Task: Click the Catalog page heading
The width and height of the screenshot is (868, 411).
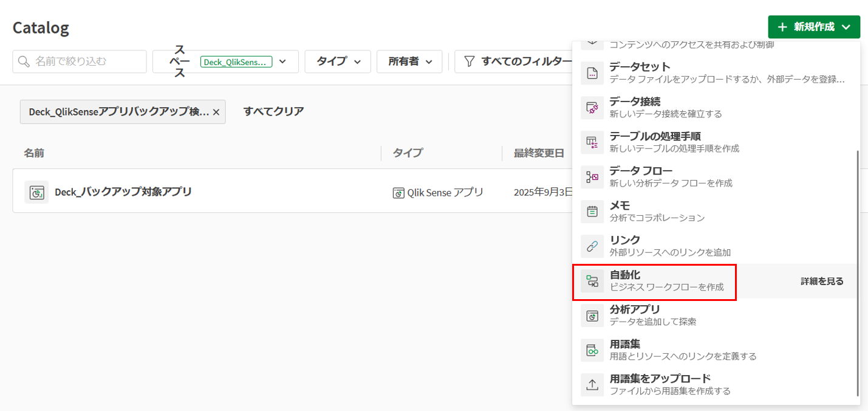Action: coord(41,27)
